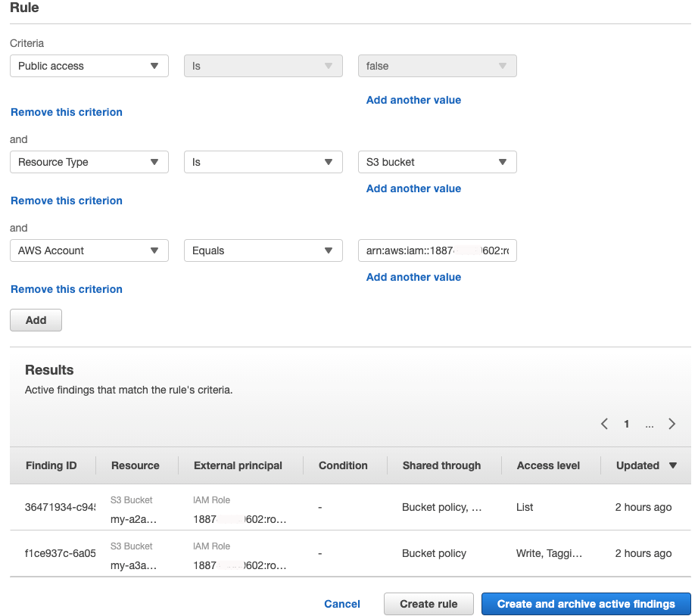This screenshot has width=698, height=616.
Task: Click the previous page chevron in Results pagination
Action: point(603,424)
